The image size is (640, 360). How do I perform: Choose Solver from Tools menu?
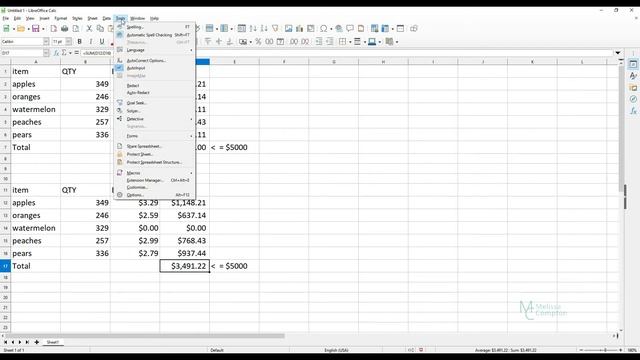tap(154, 111)
